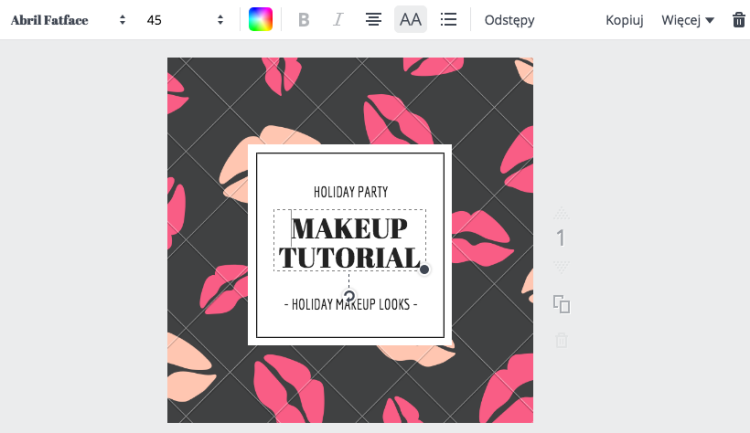Open the rainbow text color picker
750x433 pixels.
(261, 20)
